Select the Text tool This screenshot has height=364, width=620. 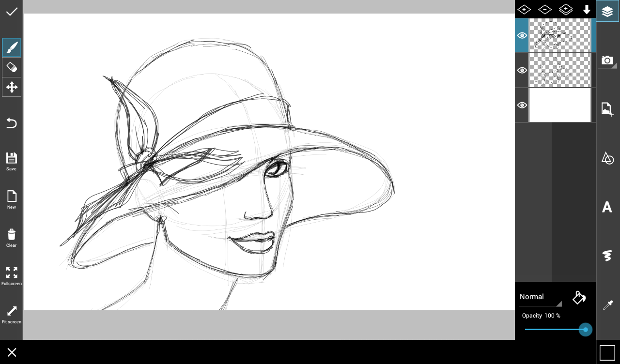pos(607,207)
